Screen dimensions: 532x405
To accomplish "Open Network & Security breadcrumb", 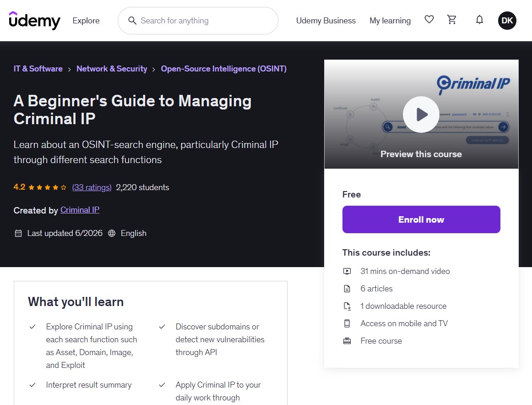I will (x=112, y=69).
